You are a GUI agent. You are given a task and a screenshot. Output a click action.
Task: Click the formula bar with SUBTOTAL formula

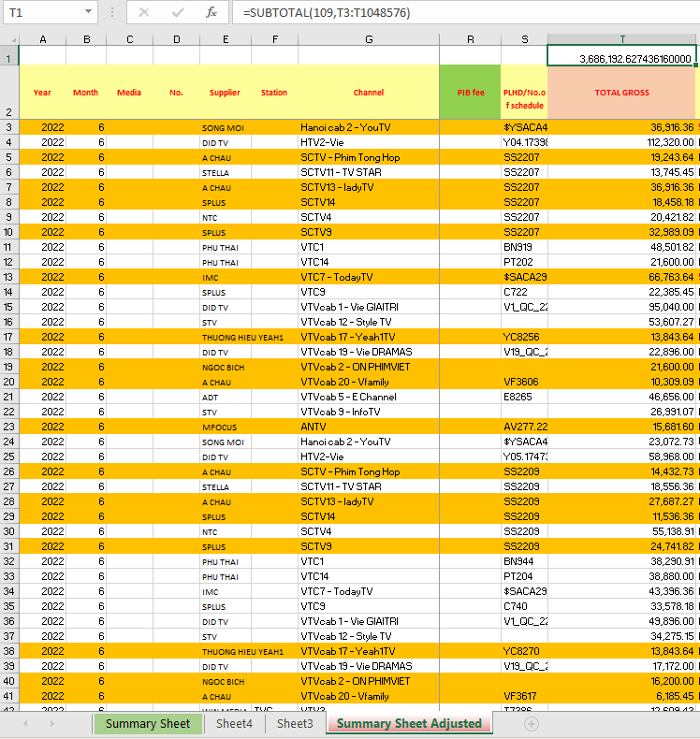(x=467, y=12)
